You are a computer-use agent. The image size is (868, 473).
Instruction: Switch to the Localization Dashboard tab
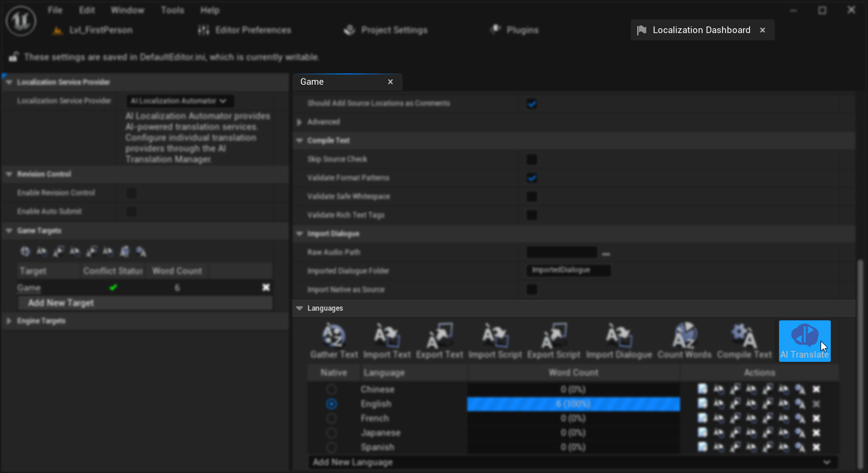[702, 30]
